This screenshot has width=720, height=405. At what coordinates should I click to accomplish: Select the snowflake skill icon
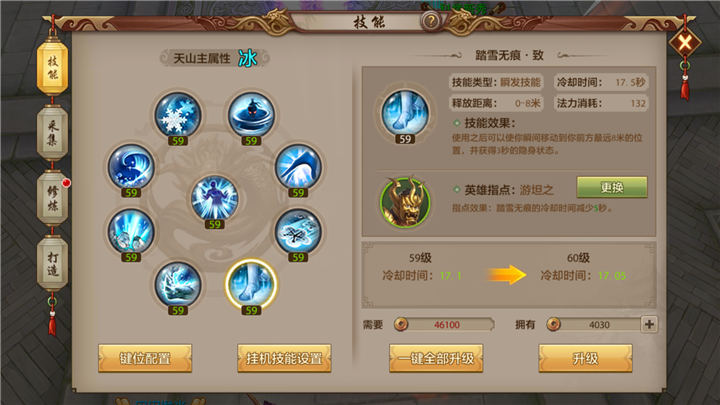point(178,115)
